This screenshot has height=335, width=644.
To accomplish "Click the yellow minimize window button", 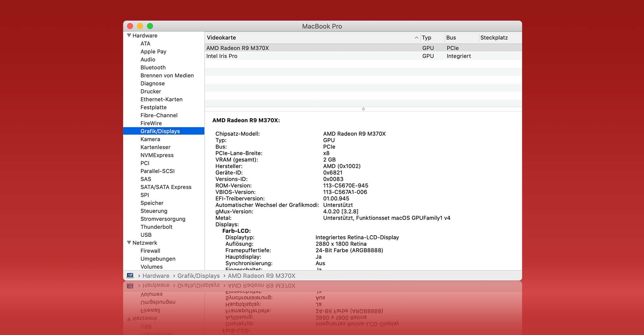I will [140, 26].
